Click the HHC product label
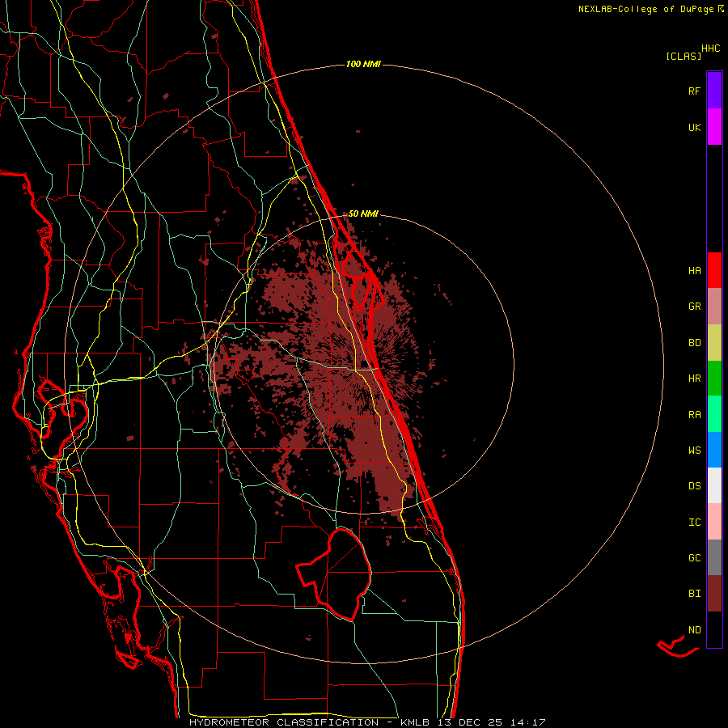The image size is (728, 728). [711, 49]
